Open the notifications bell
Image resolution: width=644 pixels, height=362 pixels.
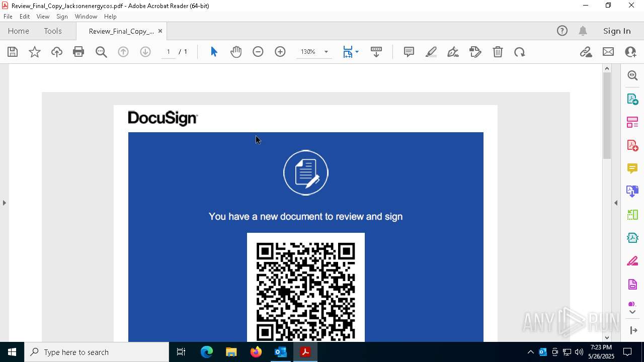point(583,31)
